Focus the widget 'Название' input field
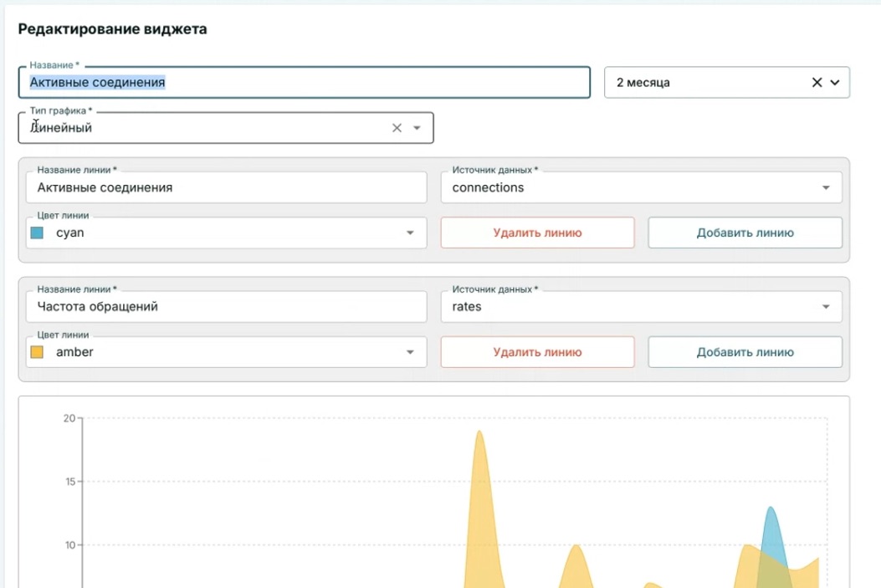Screen dimensions: 881x588 pos(304,83)
